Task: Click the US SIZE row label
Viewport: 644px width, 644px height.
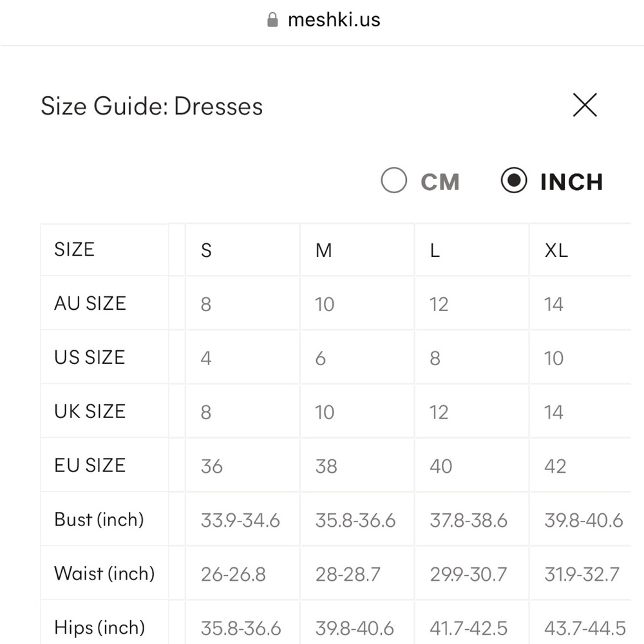Action: pos(90,357)
